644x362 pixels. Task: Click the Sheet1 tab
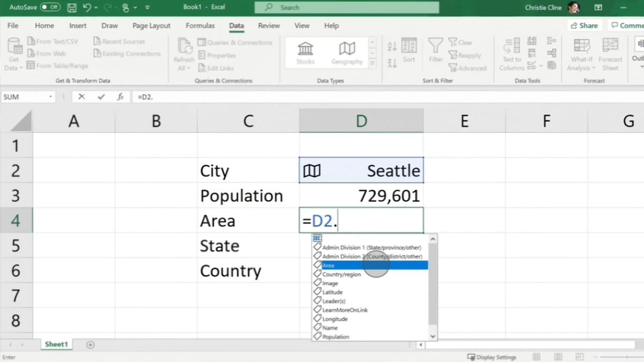coord(56,344)
